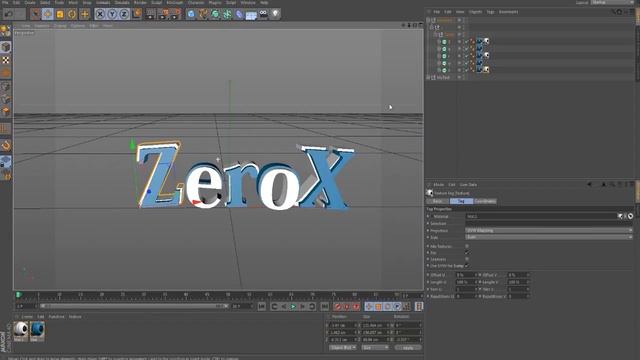Activate the Scale tool
Viewport: 640px width, 360px height.
[60, 14]
